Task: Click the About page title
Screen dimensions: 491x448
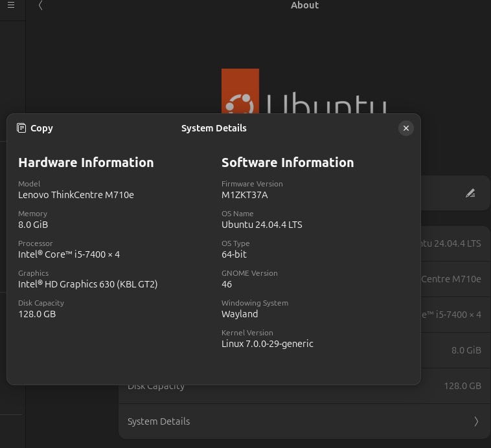Action: 304,5
